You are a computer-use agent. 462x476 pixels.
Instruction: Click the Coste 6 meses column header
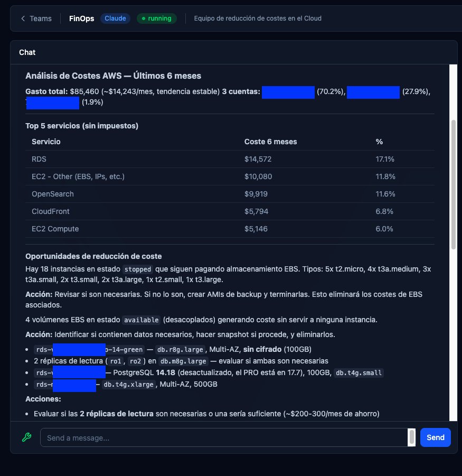270,142
